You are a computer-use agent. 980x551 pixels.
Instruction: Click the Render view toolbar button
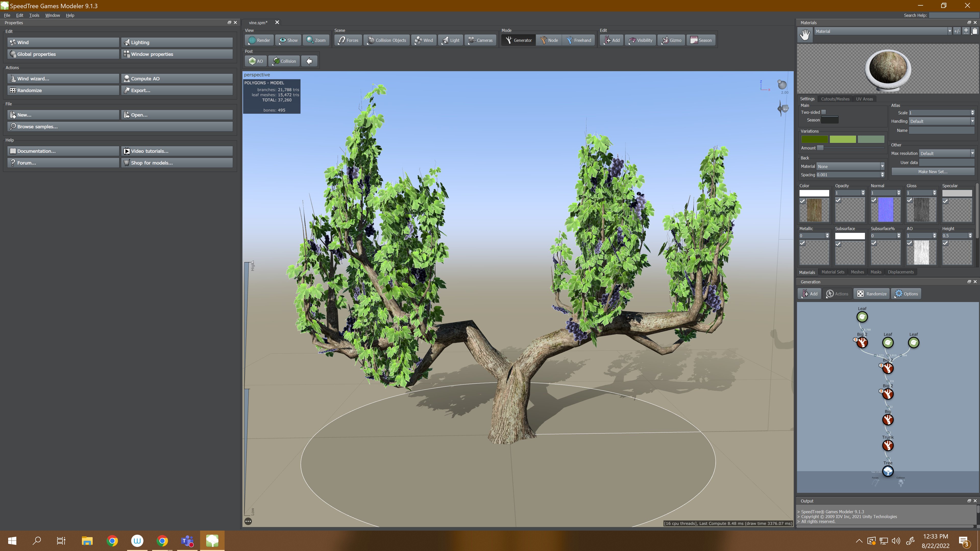(259, 40)
